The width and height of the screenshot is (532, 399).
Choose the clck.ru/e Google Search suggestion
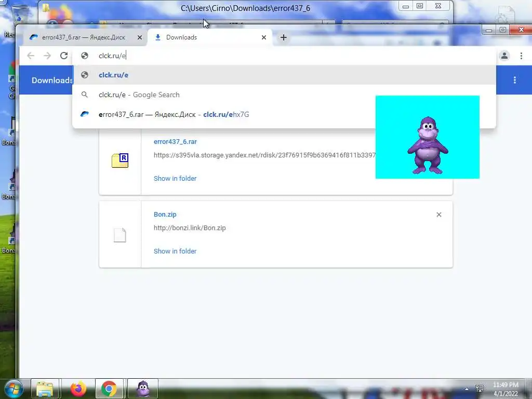284,95
